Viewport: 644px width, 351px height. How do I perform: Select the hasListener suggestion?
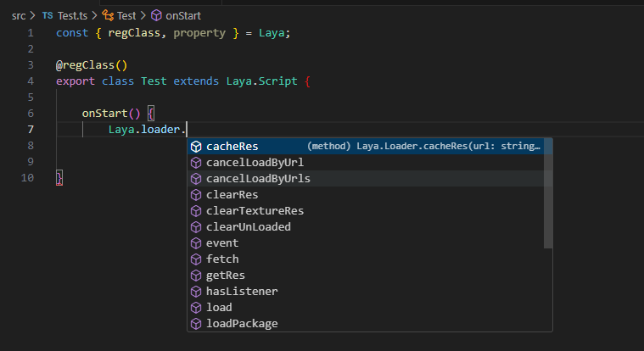pos(242,292)
